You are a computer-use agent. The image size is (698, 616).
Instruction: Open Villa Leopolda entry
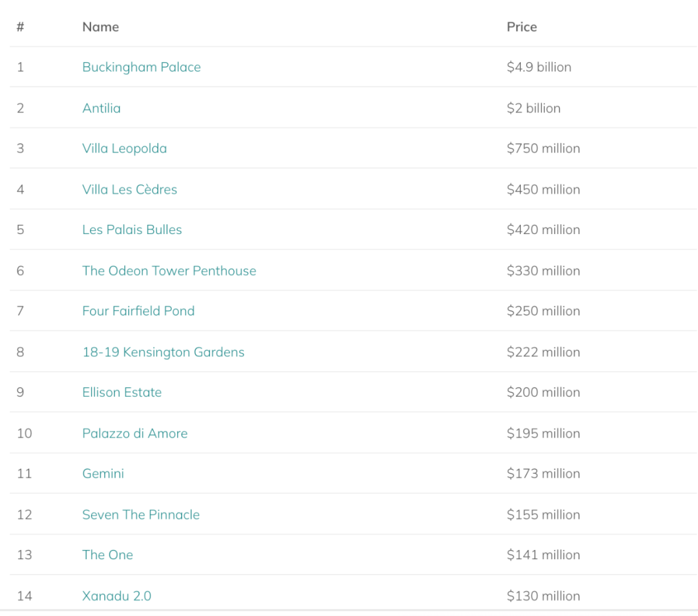[124, 149]
